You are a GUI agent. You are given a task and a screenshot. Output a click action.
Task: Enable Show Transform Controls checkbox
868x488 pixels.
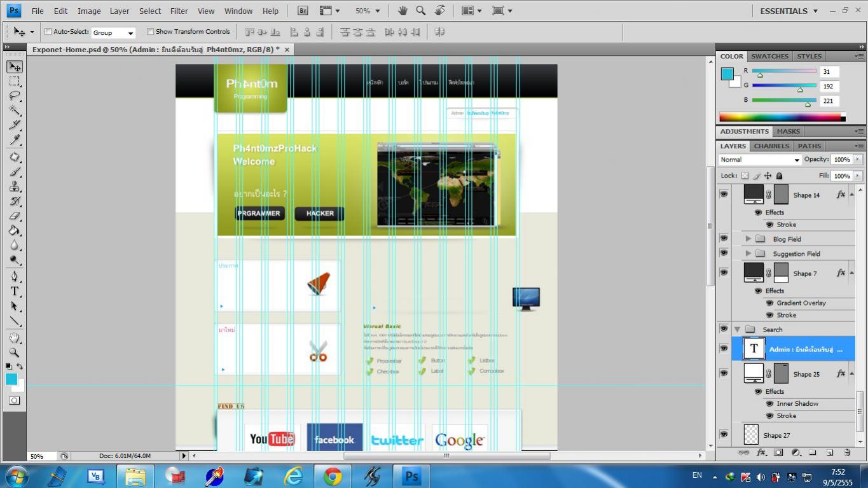pyautogui.click(x=150, y=31)
